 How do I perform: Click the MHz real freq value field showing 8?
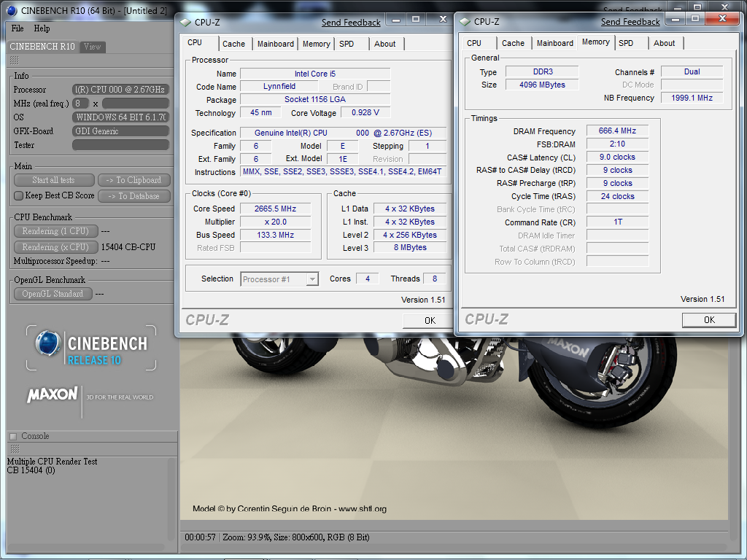coord(80,104)
